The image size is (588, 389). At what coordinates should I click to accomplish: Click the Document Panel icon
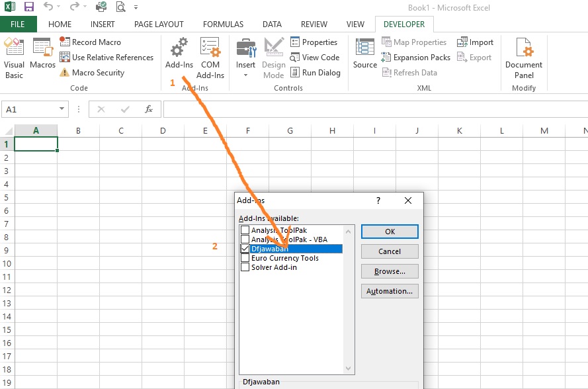pos(523,56)
